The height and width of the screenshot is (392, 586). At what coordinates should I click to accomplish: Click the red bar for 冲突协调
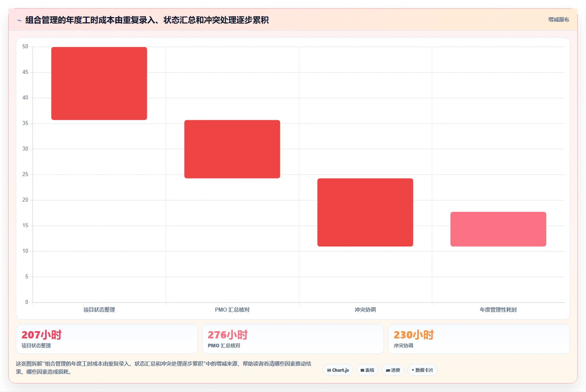tap(365, 212)
